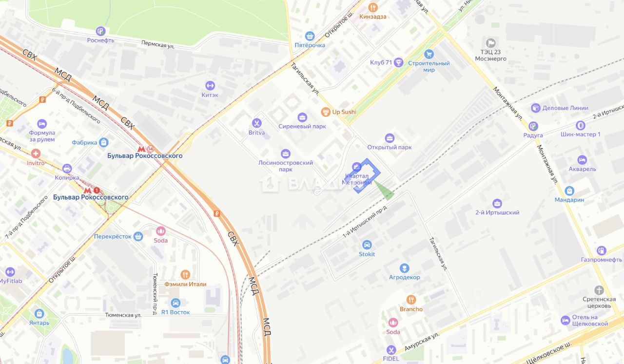Click the Отель на Щелковской bed icon
This screenshot has height=364, width=624.
[565, 320]
